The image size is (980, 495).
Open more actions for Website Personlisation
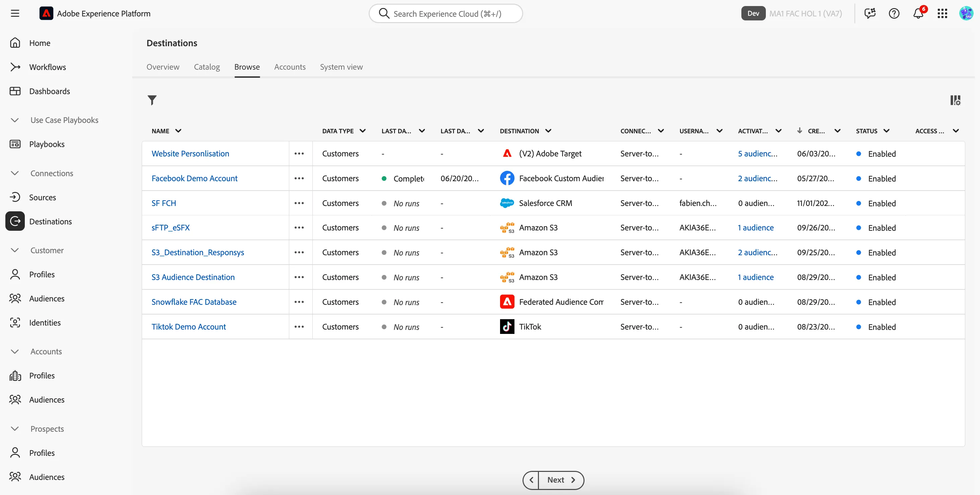click(x=299, y=154)
